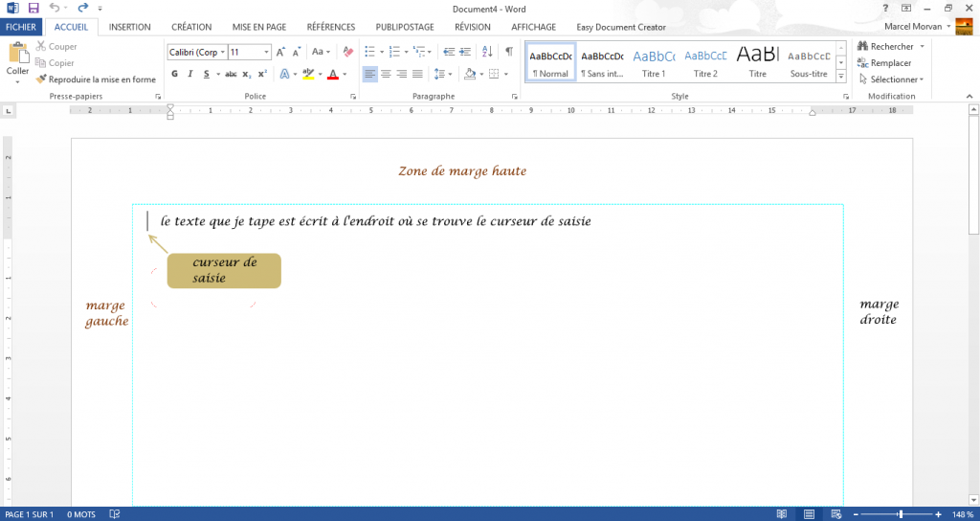980x521 pixels.
Task: Click the font color red A swatch
Action: (332, 74)
